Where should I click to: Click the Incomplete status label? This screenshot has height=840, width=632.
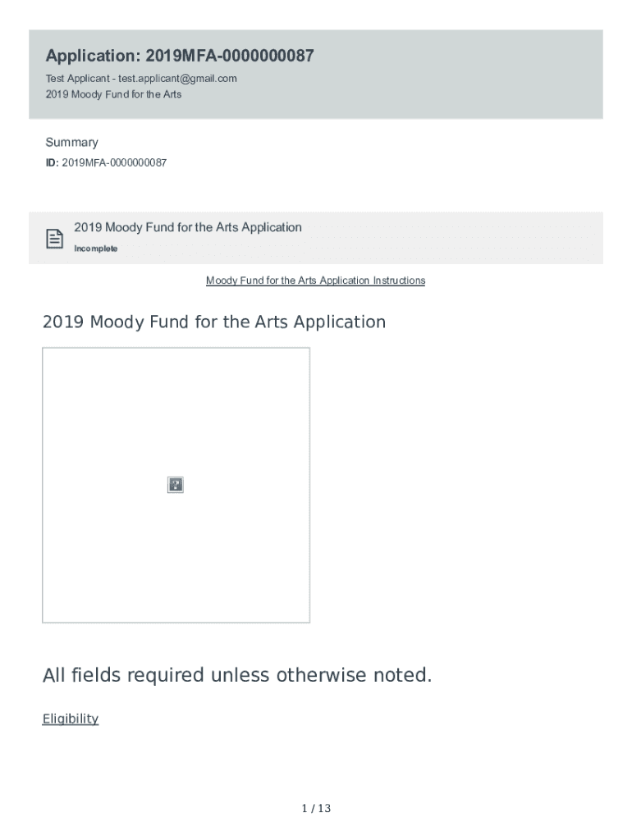96,249
